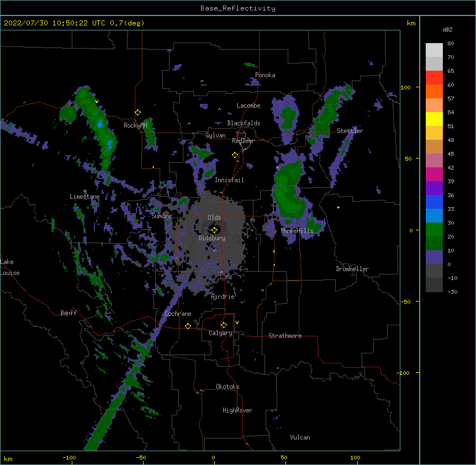This screenshot has height=465, width=476.
Task: Click the 65 dBZ red legend swatch
Action: click(434, 78)
